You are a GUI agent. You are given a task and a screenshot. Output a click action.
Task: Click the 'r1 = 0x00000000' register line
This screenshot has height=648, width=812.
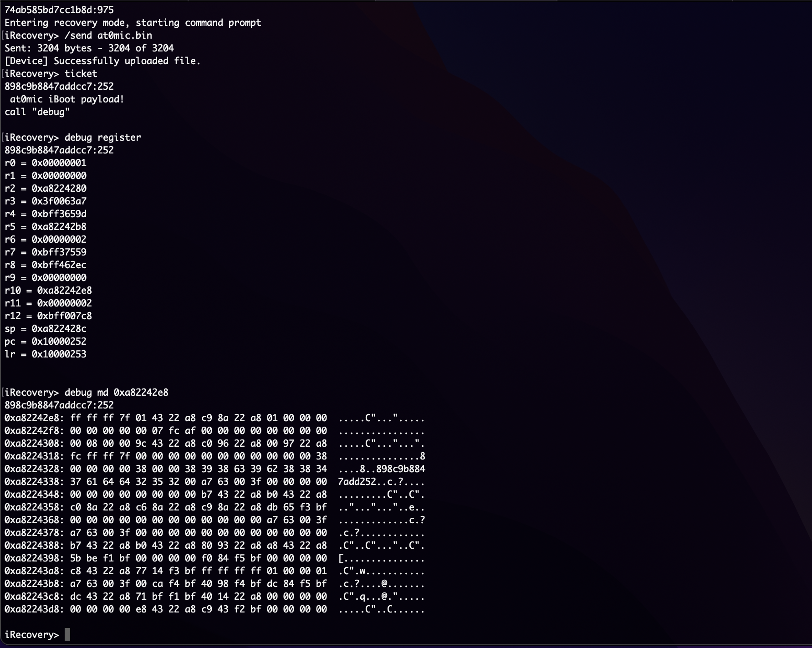point(46,176)
